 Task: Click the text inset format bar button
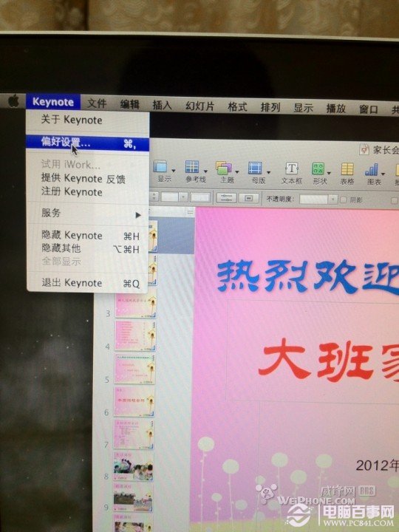coord(249,198)
